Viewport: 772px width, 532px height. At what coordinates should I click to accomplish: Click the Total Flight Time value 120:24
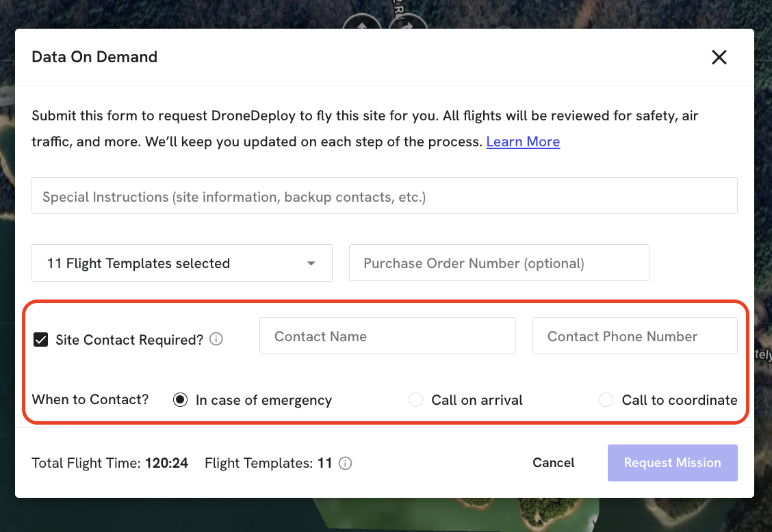166,463
